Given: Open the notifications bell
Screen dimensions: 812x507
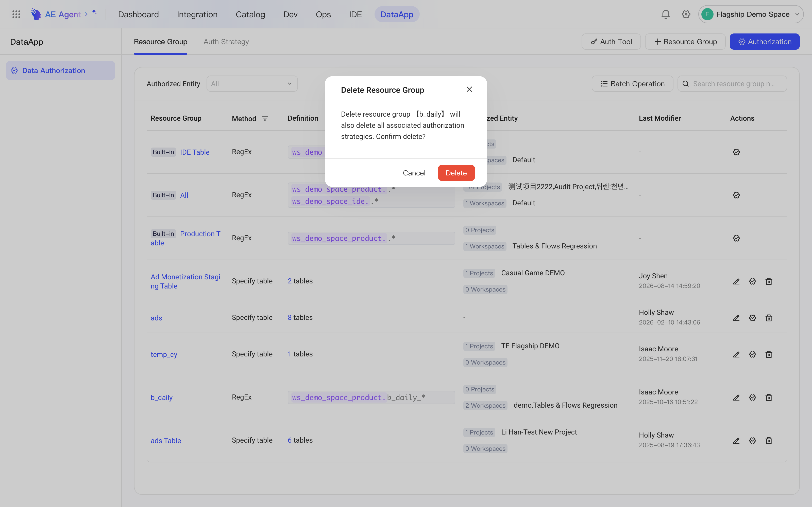Looking at the screenshot, I should 666,14.
